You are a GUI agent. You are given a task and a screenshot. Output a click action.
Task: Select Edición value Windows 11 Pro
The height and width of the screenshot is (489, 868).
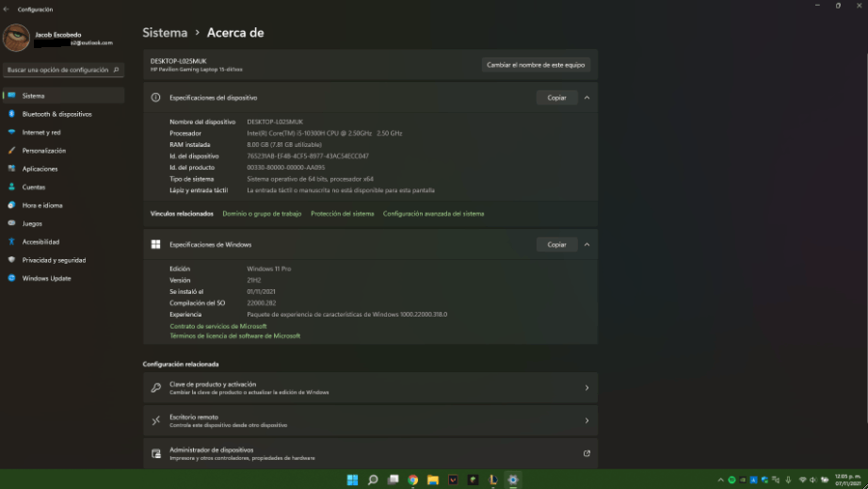pyautogui.click(x=268, y=269)
